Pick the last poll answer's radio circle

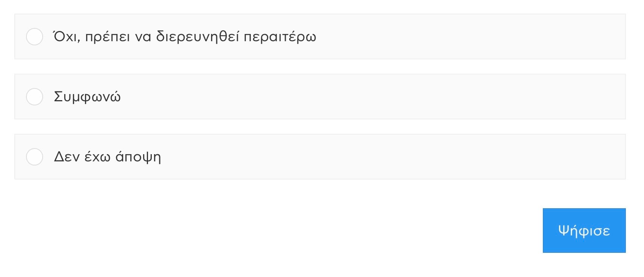point(34,157)
